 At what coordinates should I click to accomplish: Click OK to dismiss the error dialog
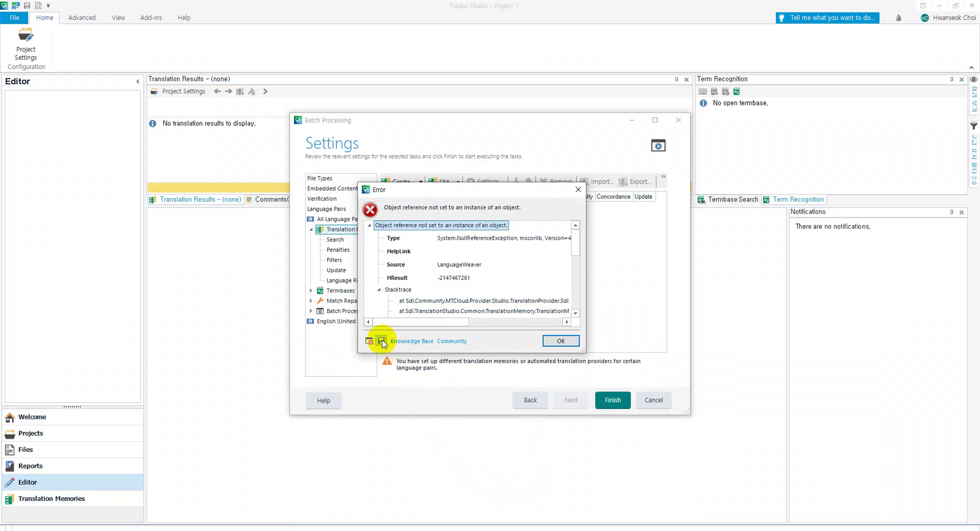click(561, 341)
